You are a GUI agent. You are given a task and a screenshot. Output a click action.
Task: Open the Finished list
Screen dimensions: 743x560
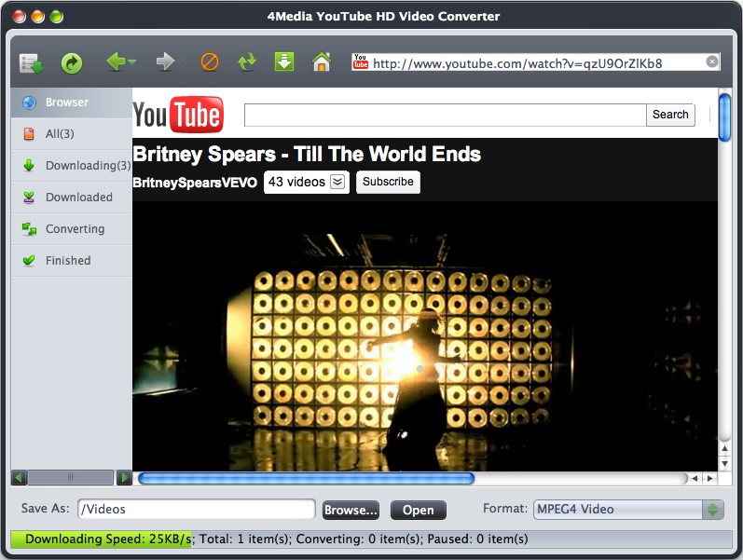[72, 261]
